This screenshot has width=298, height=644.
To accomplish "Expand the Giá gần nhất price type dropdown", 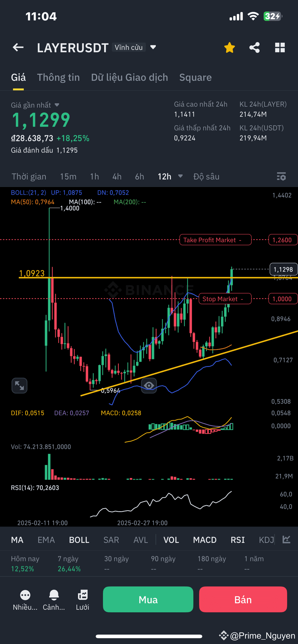I will tap(57, 105).
